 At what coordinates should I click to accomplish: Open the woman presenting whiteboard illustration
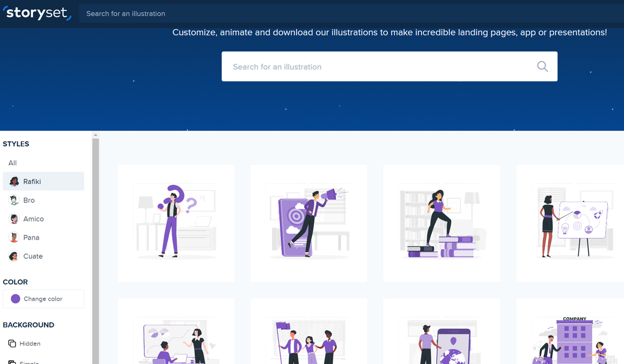(x=570, y=224)
